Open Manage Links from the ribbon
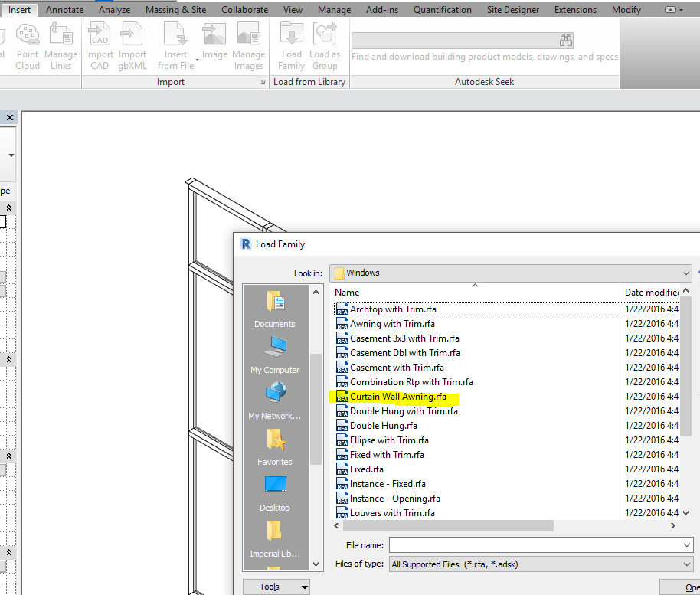The height and width of the screenshot is (595, 700). (61, 44)
